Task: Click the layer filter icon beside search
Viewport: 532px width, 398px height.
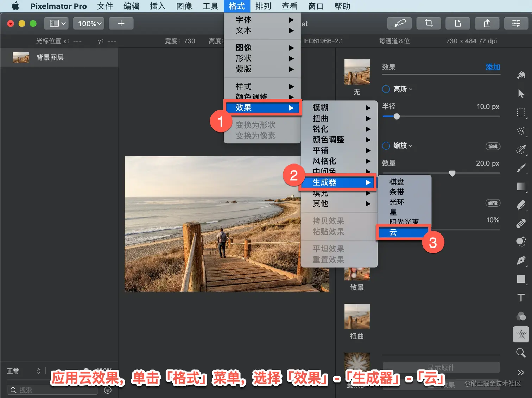Action: pos(108,390)
